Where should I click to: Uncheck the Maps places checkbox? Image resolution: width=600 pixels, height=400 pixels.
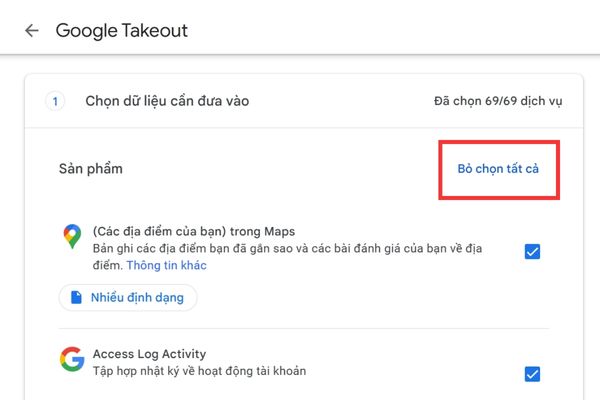tap(532, 252)
